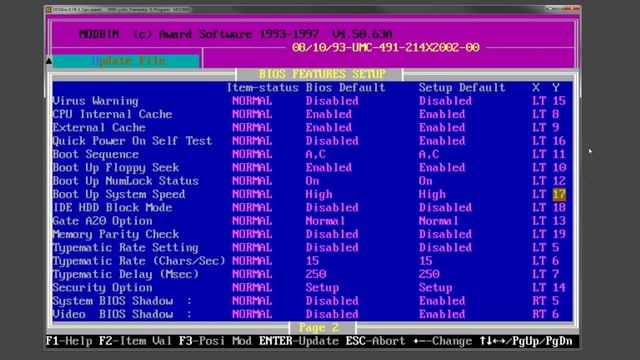Select the IDE HDD Block Mode label
The width and height of the screenshot is (640, 360).
[x=112, y=208]
